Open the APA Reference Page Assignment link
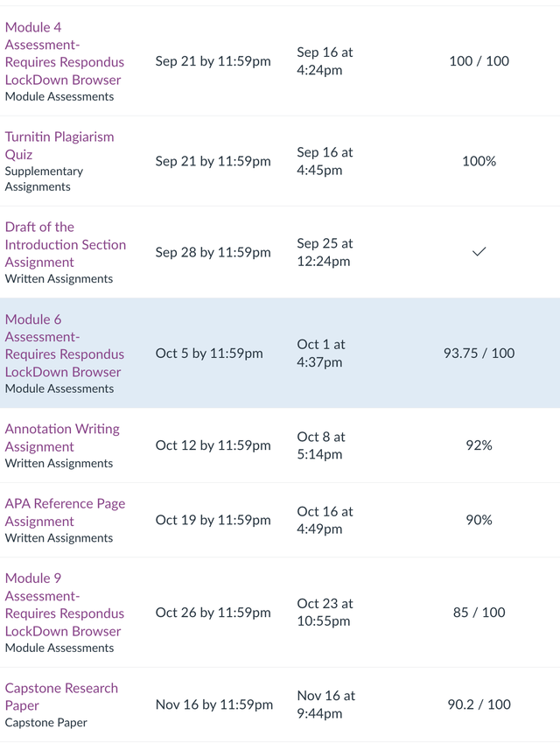 pyautogui.click(x=65, y=511)
